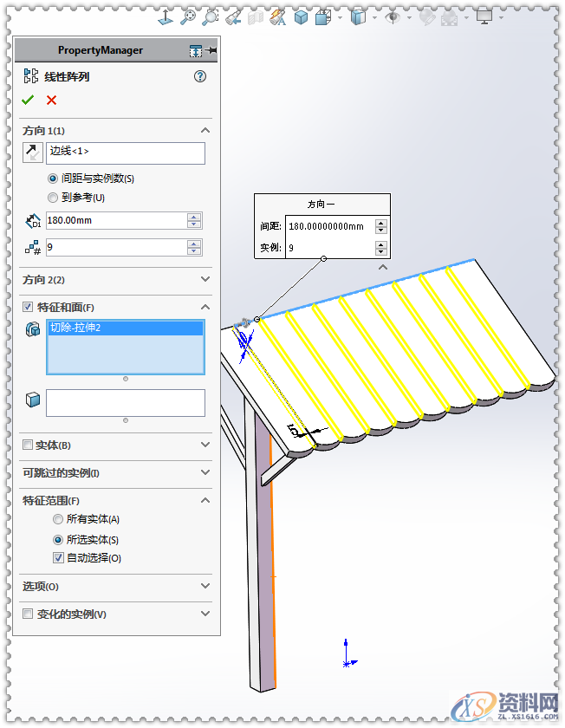The image size is (565, 728).
Task: Toggle the 实体(B) checkbox
Action: tap(28, 445)
